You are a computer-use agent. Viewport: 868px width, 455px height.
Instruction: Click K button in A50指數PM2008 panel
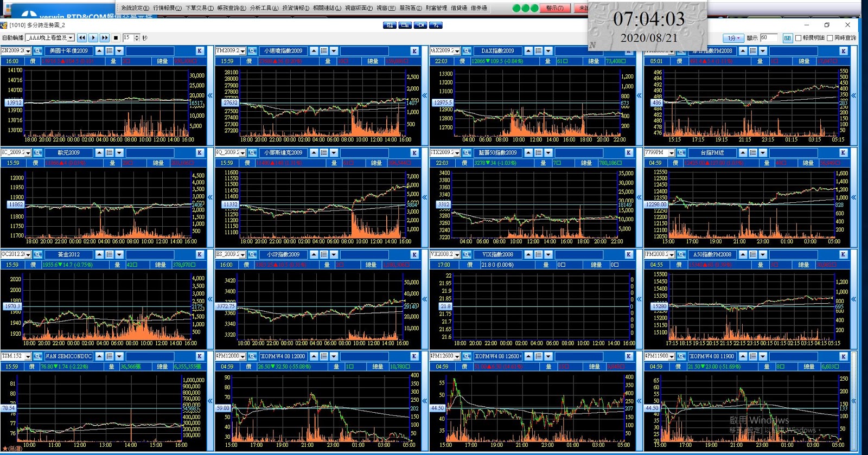point(844,254)
